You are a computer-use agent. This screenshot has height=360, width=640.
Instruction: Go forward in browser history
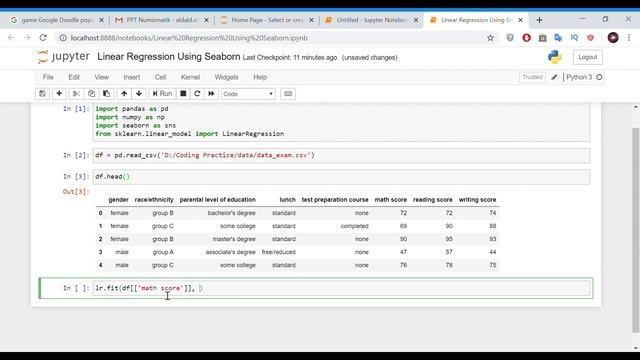[27, 38]
